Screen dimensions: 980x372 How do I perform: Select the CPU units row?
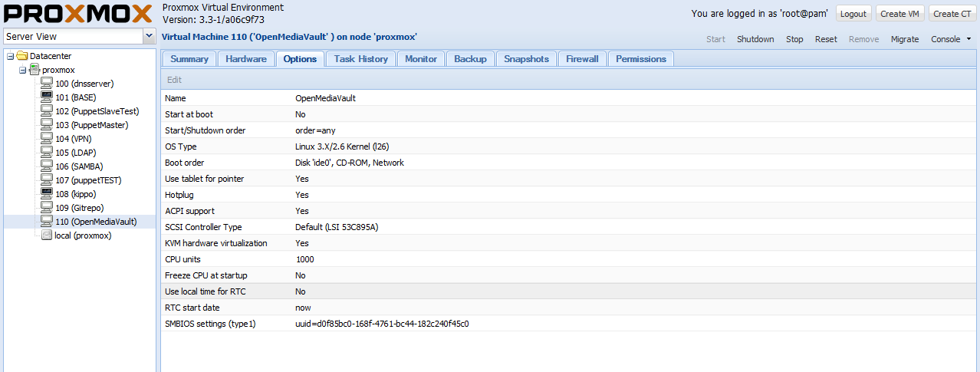[570, 259]
